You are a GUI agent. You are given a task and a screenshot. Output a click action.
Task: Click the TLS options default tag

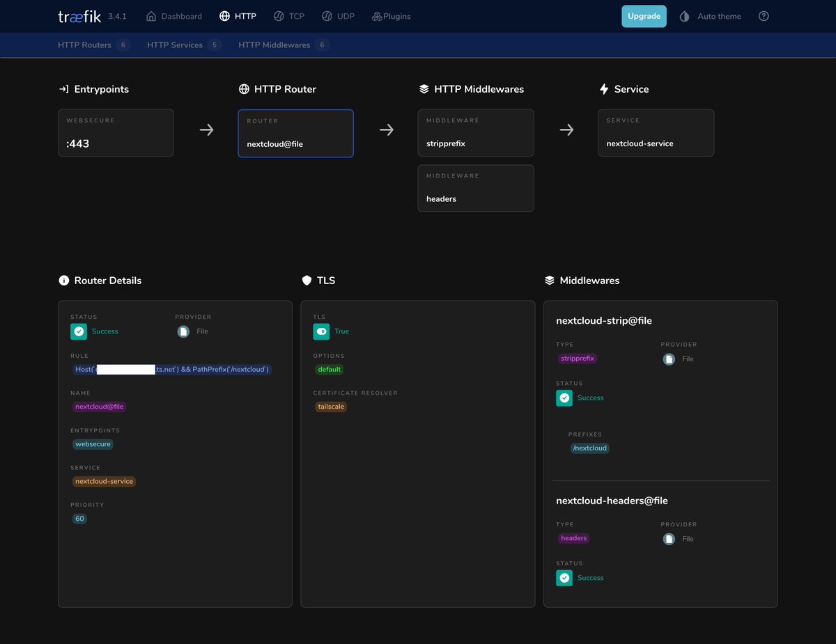tap(329, 369)
